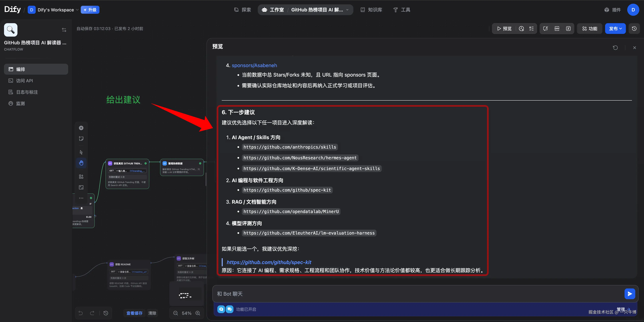Select 编排 Orchestrate in sidebar
Viewport: 644px width, 322px height.
[36, 69]
